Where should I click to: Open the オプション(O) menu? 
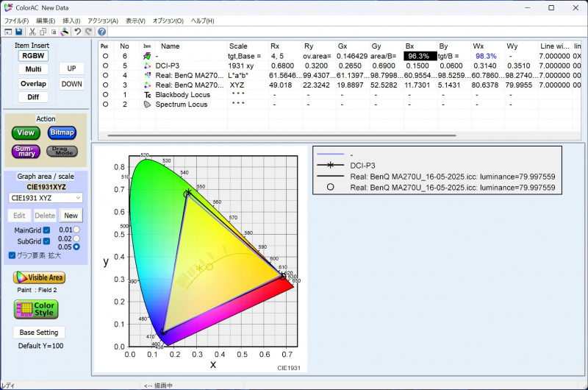click(168, 21)
